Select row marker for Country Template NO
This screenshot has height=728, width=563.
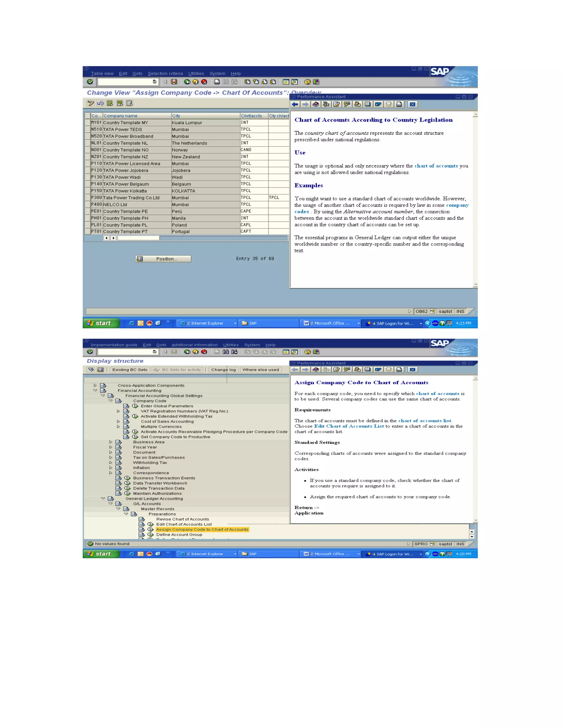(88, 150)
